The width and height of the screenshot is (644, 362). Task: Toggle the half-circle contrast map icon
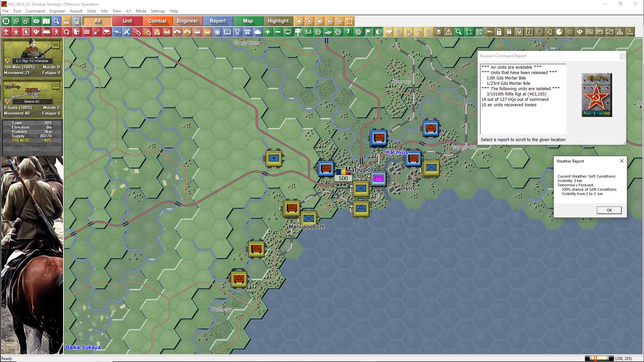(378, 32)
